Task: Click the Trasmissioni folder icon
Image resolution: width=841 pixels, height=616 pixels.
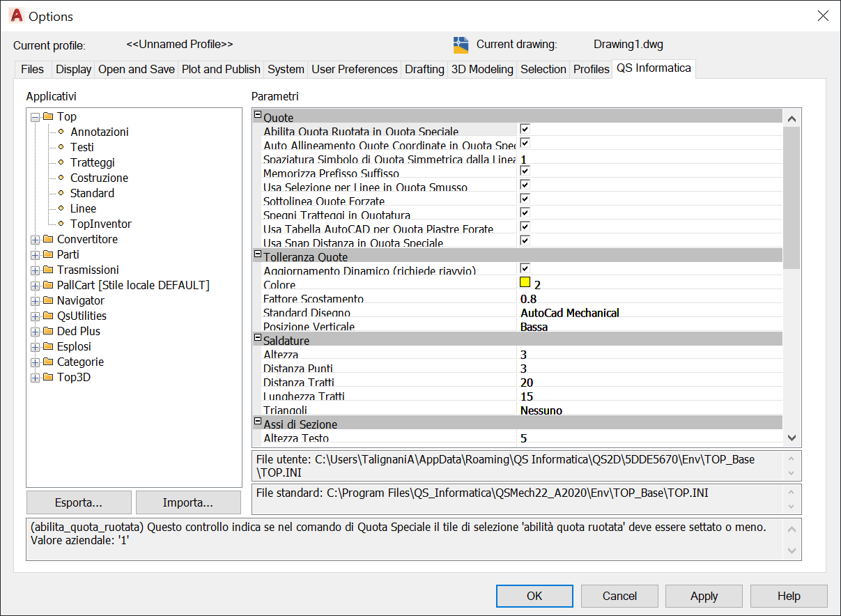Action: point(48,270)
